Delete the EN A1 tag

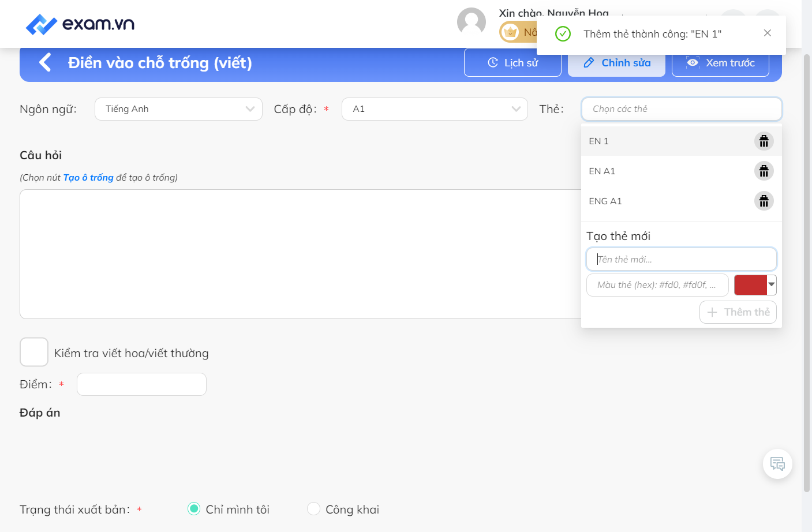(764, 171)
